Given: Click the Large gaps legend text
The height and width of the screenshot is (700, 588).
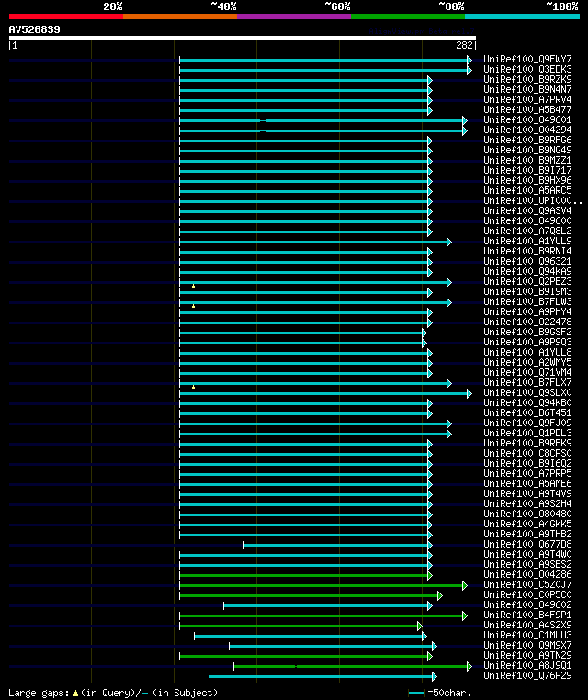Looking at the screenshot, I should tap(39, 693).
